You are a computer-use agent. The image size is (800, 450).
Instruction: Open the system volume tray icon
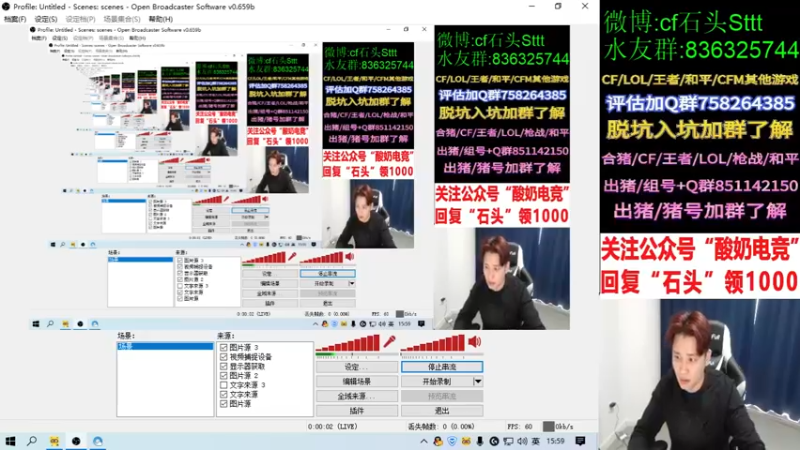(x=522, y=441)
